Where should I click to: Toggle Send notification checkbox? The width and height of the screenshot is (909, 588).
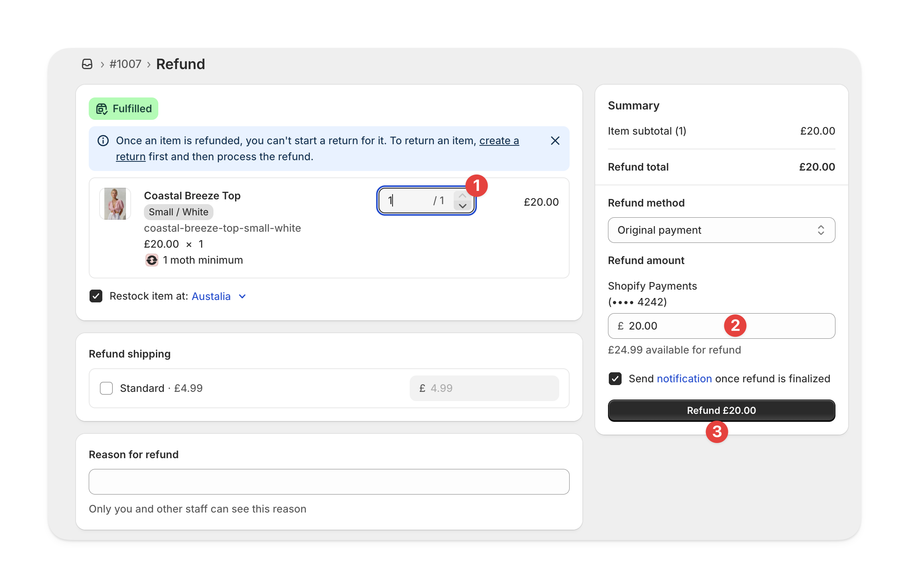[x=615, y=379]
